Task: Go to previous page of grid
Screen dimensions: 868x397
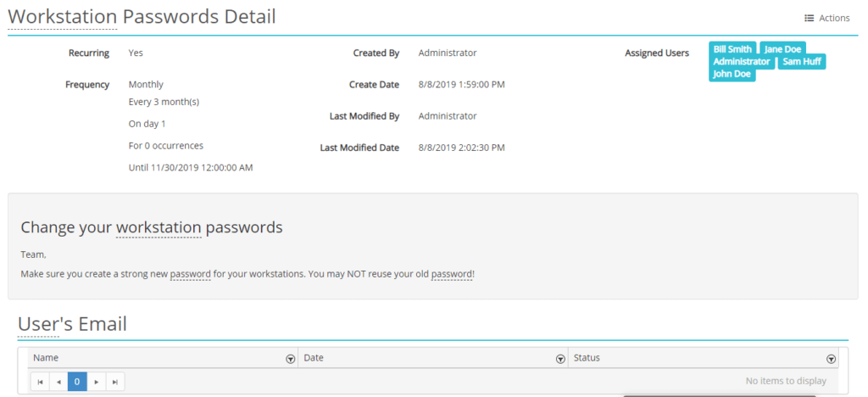Action: (58, 382)
